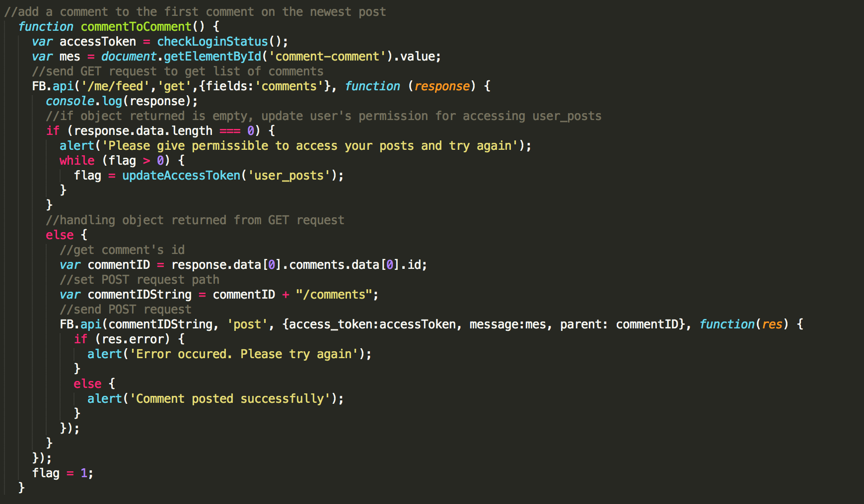Viewport: 864px width, 504px height.
Task: Place cursor on console.log statement
Action: tap(121, 101)
